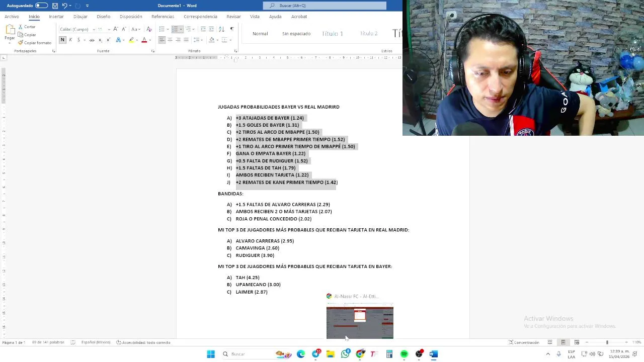Open File Explorer in taskbar
Viewport: 644px width, 362px height.
click(x=331, y=354)
